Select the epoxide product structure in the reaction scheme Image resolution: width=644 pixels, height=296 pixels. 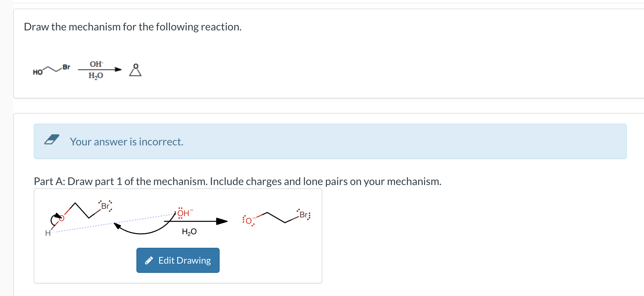[x=135, y=70]
